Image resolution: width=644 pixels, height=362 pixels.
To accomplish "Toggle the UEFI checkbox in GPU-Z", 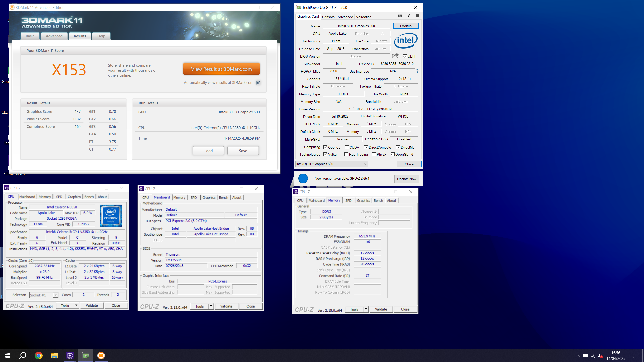I will coord(405,56).
